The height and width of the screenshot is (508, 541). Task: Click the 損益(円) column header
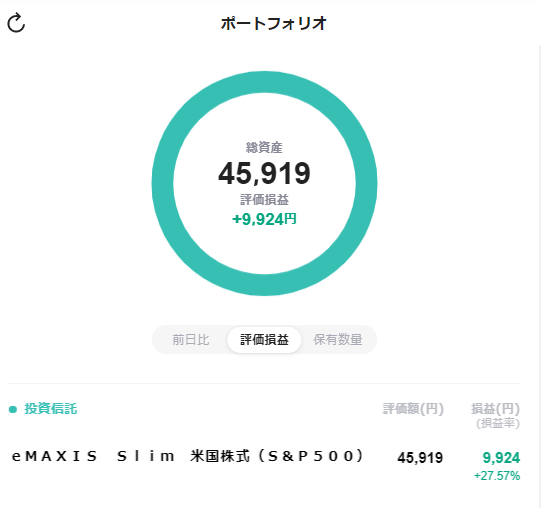pyautogui.click(x=495, y=409)
